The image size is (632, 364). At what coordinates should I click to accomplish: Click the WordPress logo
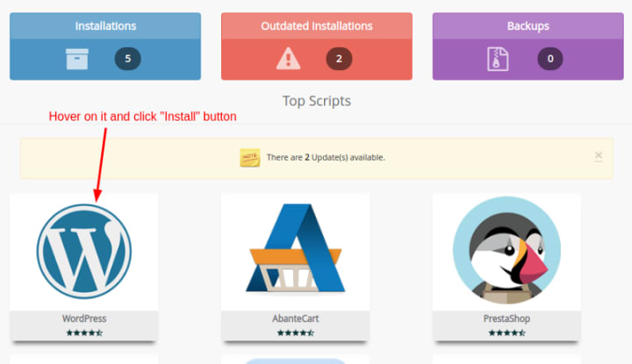click(84, 252)
